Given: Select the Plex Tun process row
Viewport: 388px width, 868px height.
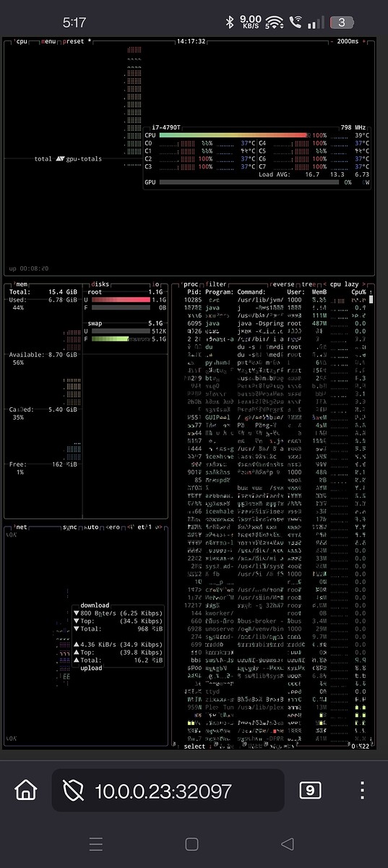Looking at the screenshot, I should 275,707.
